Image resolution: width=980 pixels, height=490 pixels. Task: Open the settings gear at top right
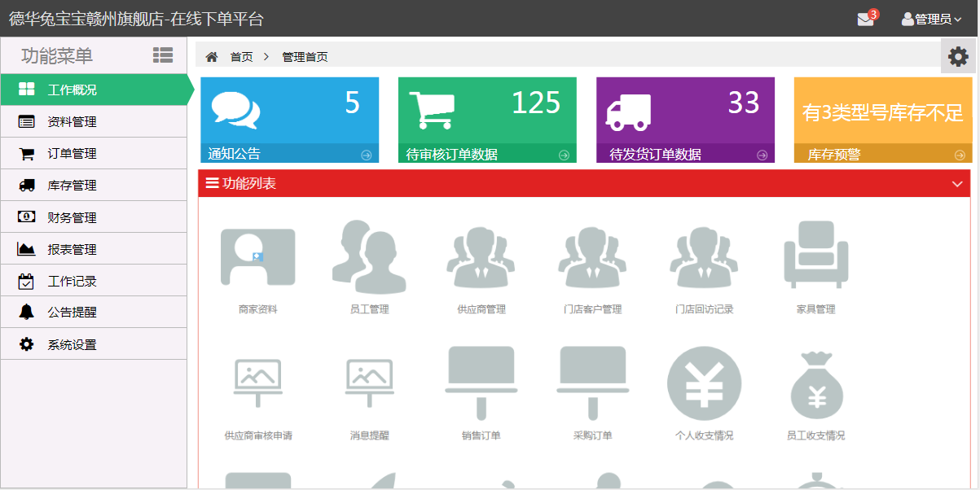click(x=958, y=56)
